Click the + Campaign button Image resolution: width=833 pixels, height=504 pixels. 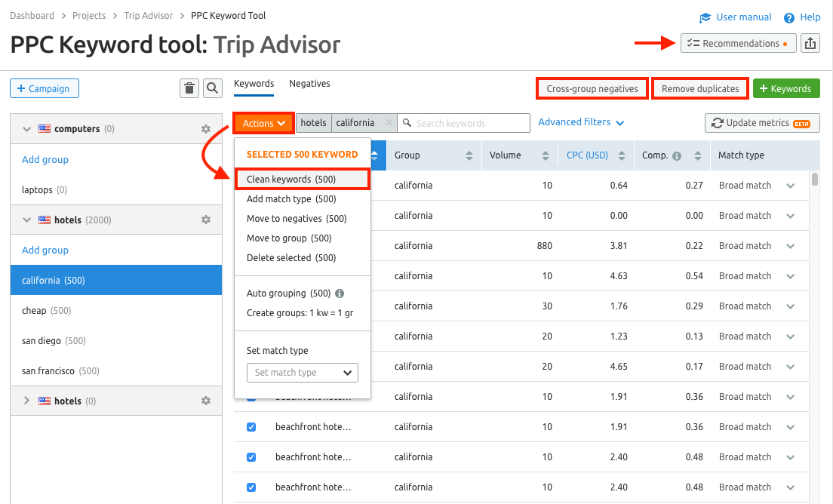[45, 88]
